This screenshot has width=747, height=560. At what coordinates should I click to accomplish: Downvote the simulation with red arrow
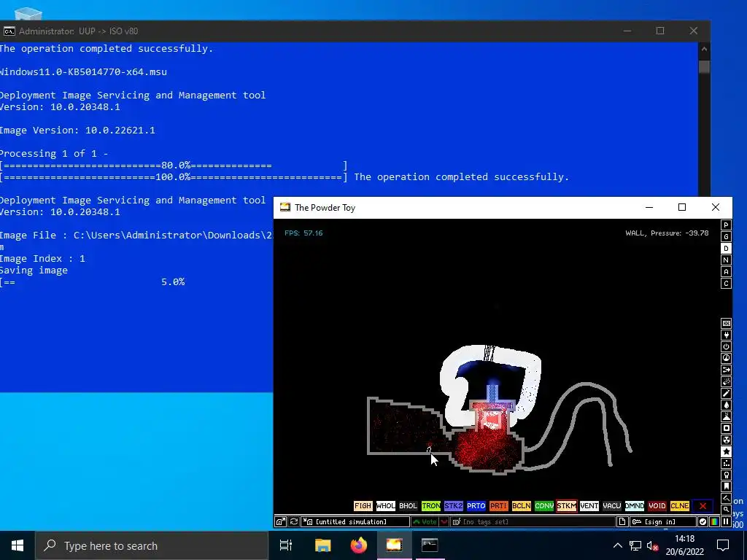[x=444, y=522]
